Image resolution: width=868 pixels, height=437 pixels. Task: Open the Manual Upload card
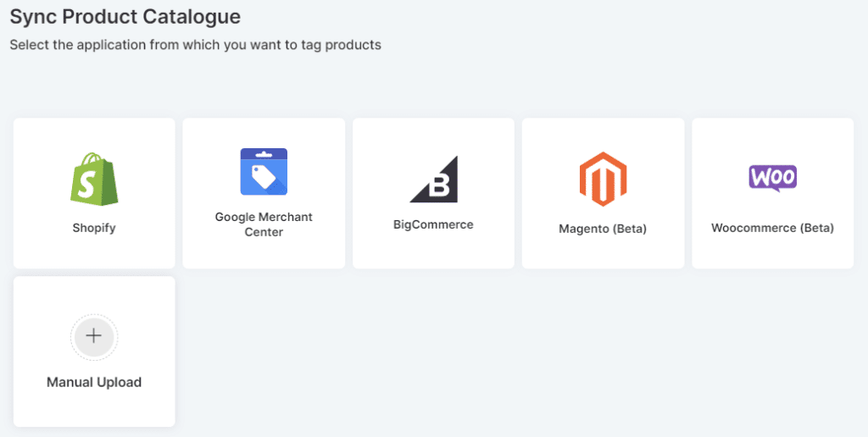tap(94, 407)
